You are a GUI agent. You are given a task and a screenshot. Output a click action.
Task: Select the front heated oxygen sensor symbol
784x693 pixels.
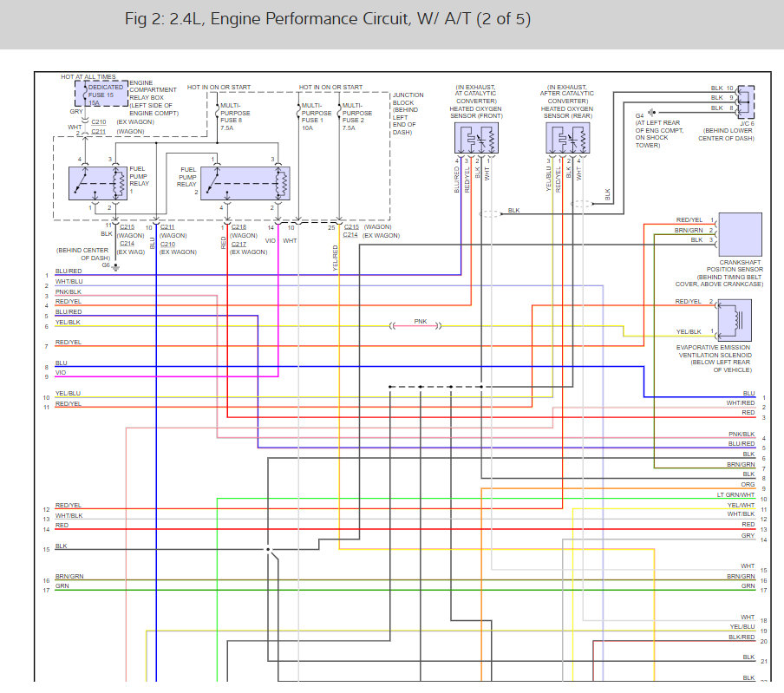pyautogui.click(x=476, y=138)
